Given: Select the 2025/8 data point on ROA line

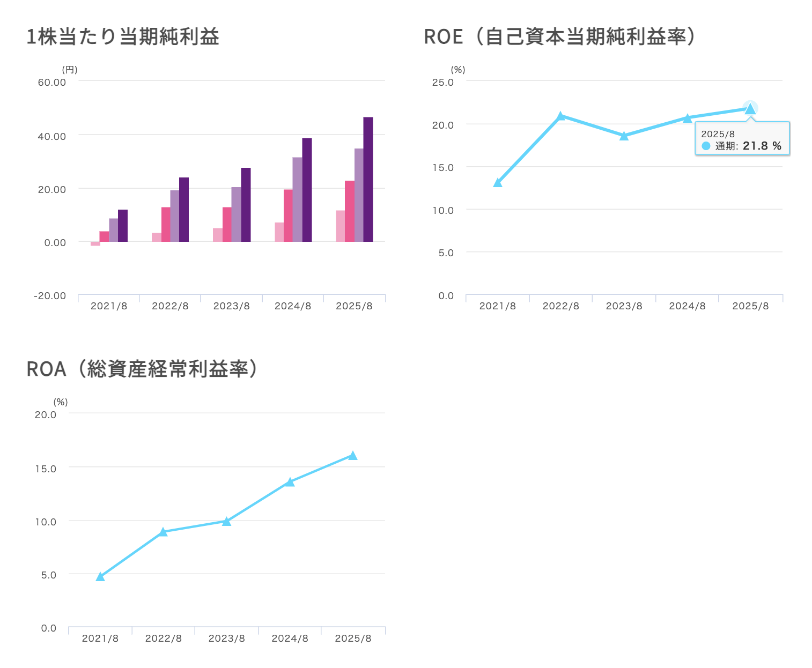Looking at the screenshot, I should point(353,456).
